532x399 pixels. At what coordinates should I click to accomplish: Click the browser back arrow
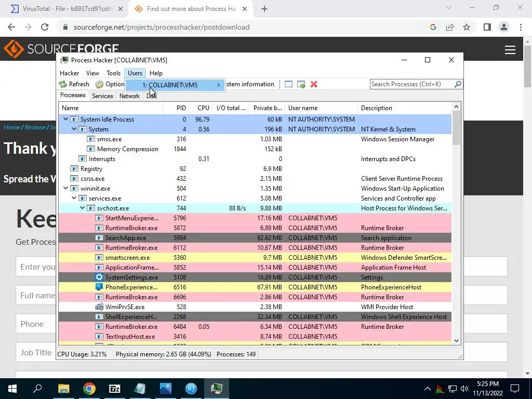[x=11, y=27]
